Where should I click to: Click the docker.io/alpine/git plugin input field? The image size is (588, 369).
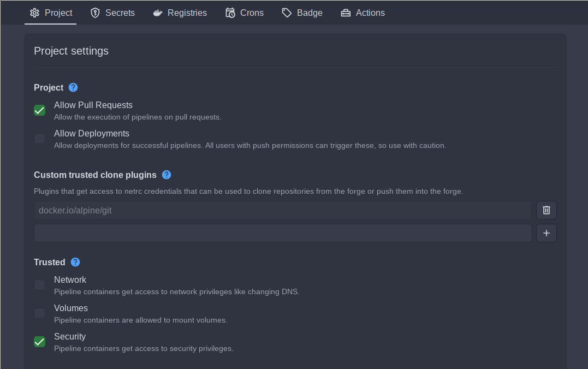tap(282, 210)
